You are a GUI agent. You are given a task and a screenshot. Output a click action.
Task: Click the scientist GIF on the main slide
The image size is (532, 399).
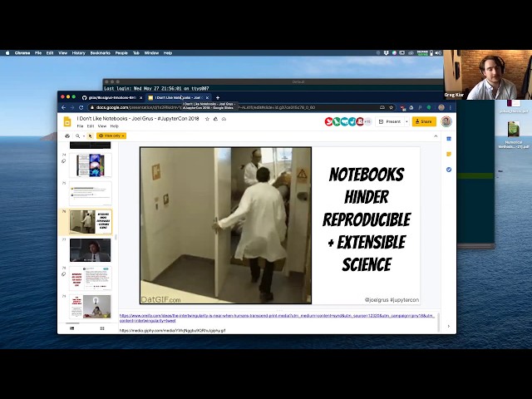tap(225, 225)
